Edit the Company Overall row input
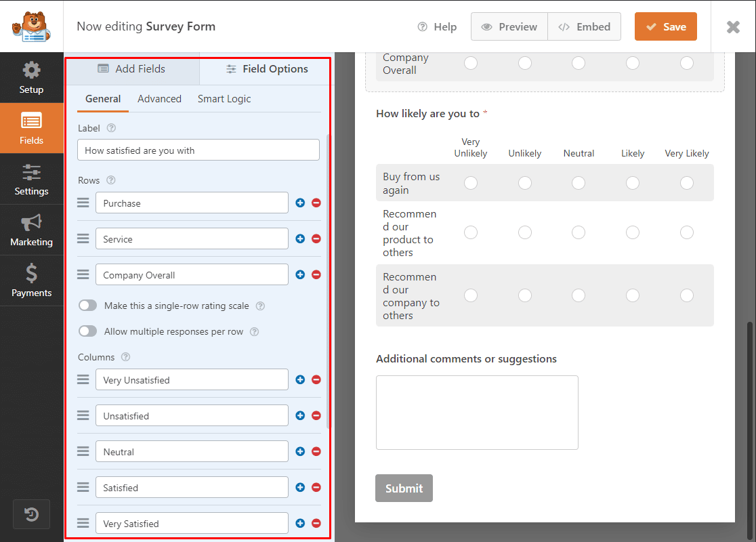The height and width of the screenshot is (542, 756). [x=192, y=274]
